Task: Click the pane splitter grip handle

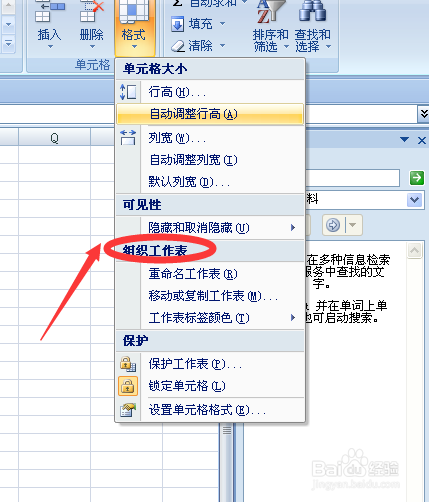Action: click(227, 430)
